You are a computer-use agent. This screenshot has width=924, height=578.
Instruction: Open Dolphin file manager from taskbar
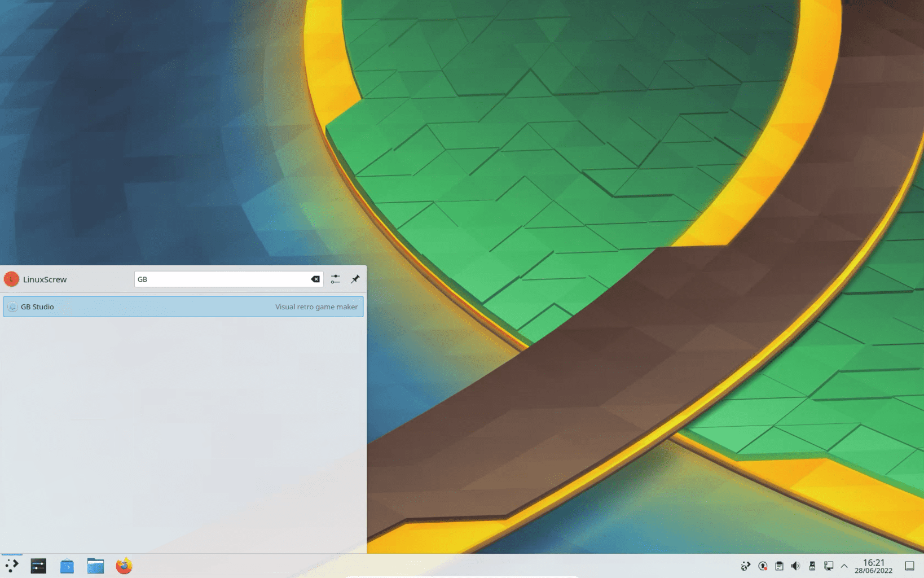pyautogui.click(x=95, y=566)
